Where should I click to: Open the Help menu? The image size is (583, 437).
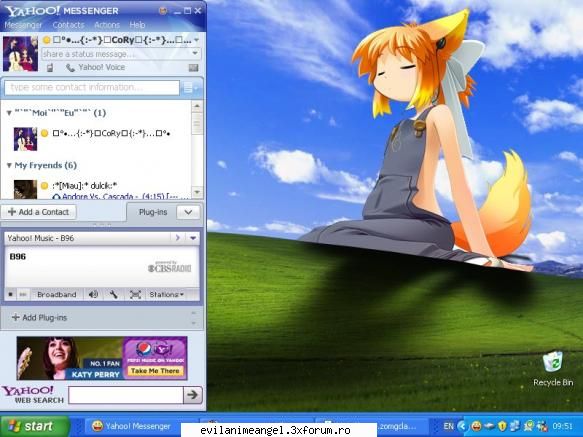[137, 25]
